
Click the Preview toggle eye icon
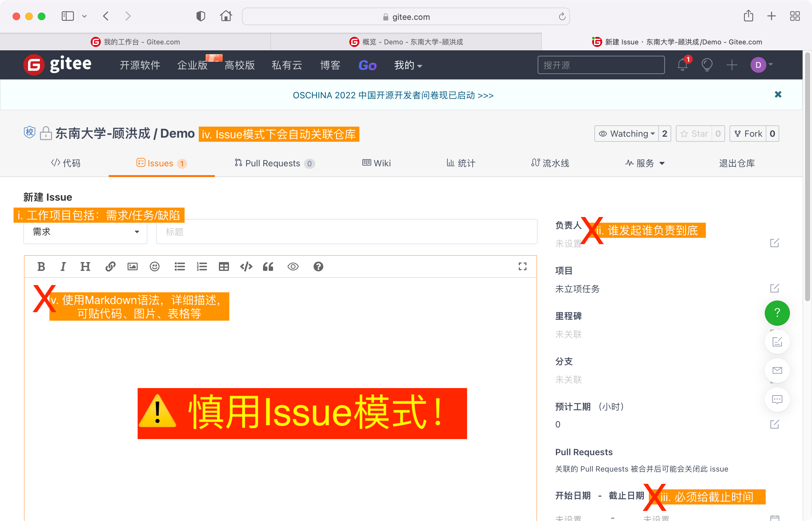click(294, 266)
